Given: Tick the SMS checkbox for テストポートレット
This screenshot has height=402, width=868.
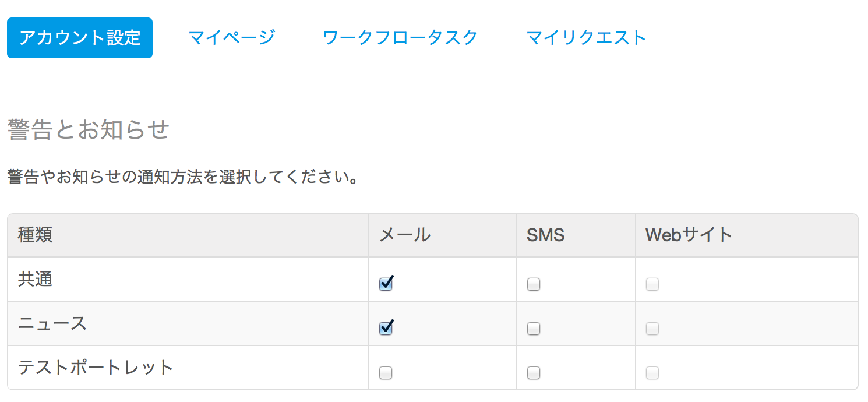Looking at the screenshot, I should coord(534,373).
